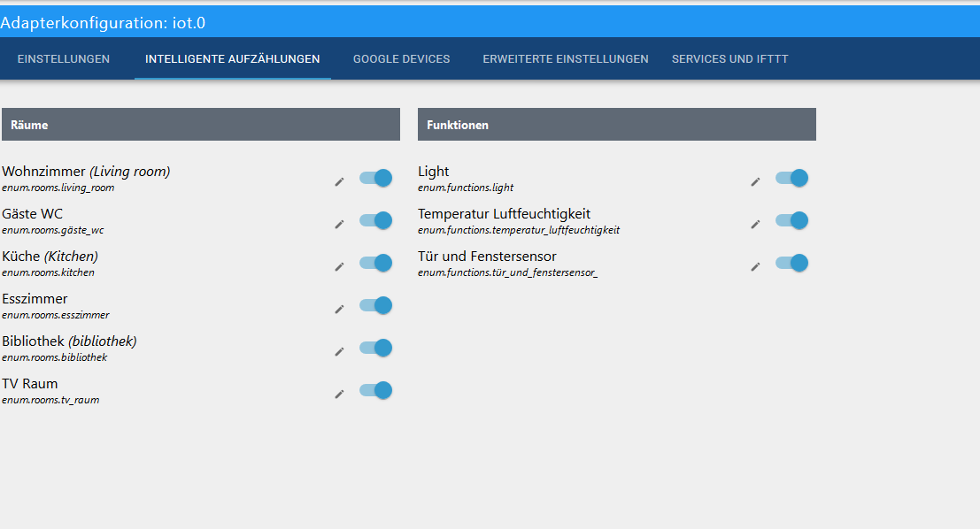Click pencil icon beside Gäste WC
This screenshot has height=529, width=980.
pos(339,224)
